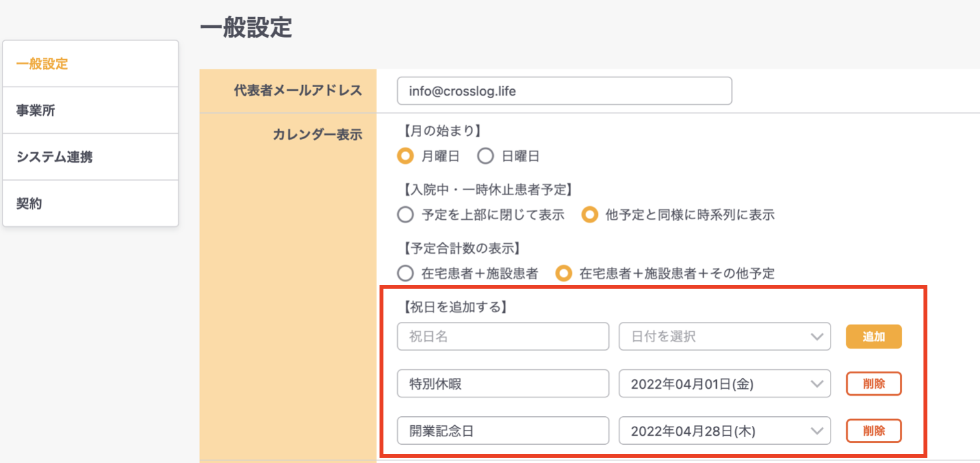Choose 在宅患者＋施設患者＋その他予定 radio option
The height and width of the screenshot is (463, 980).
point(564,274)
